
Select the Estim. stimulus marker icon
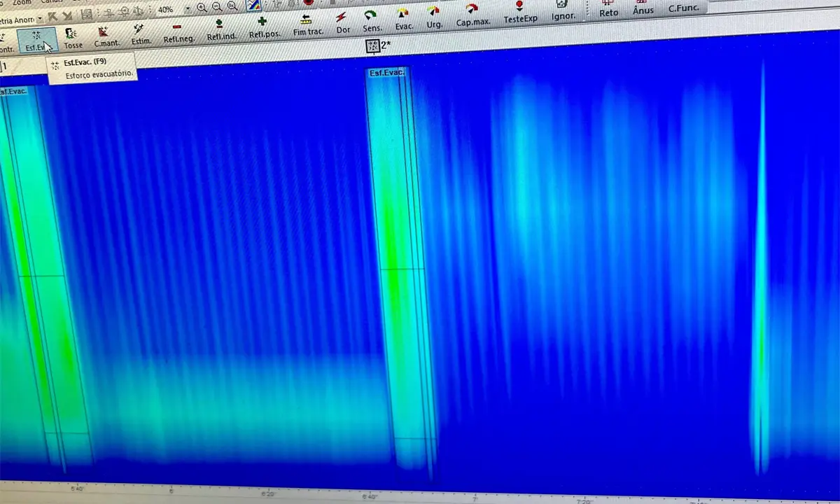click(140, 34)
